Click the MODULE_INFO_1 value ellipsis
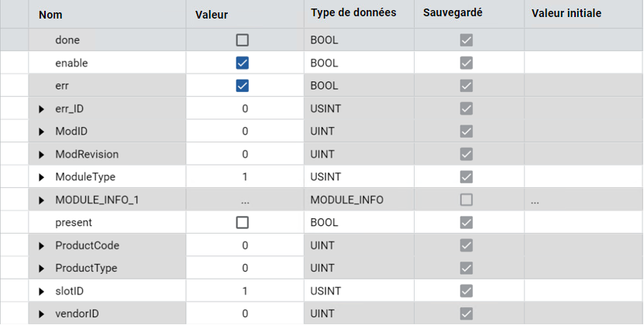This screenshot has height=325, width=644. (x=245, y=201)
